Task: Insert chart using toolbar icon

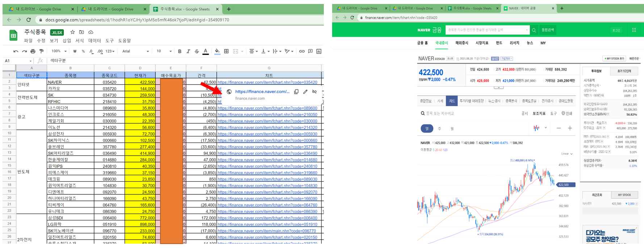Action: [x=319, y=51]
